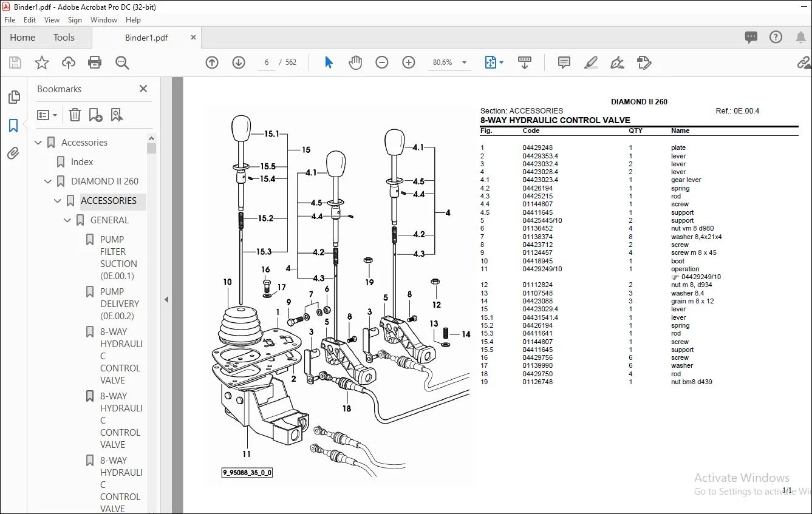The image size is (812, 514).
Task: Select the Binder1.pdf document tab
Action: pos(146,38)
